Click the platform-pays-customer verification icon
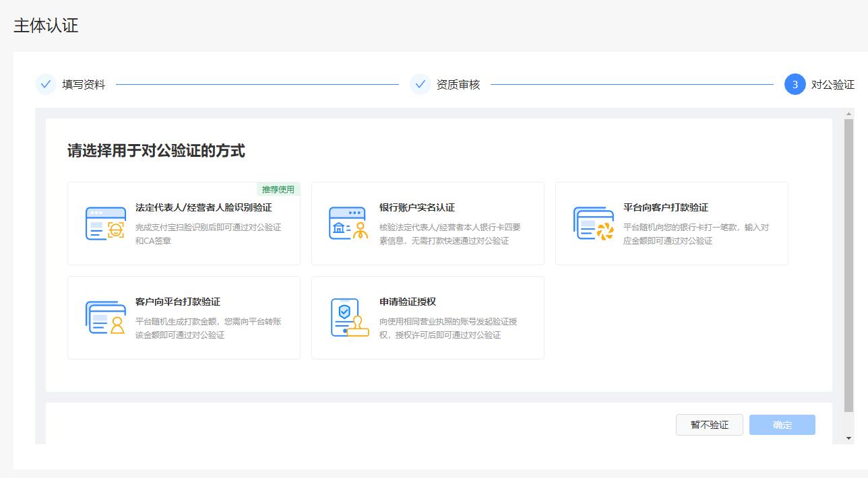 [594, 224]
